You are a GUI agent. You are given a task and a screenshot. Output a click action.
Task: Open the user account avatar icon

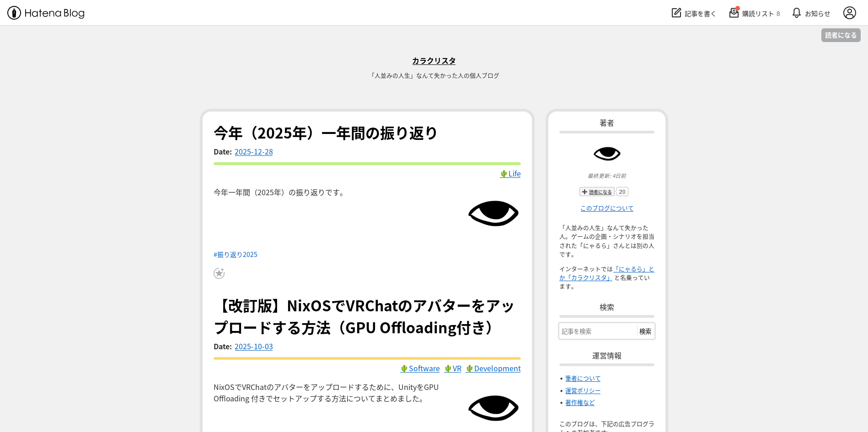850,13
